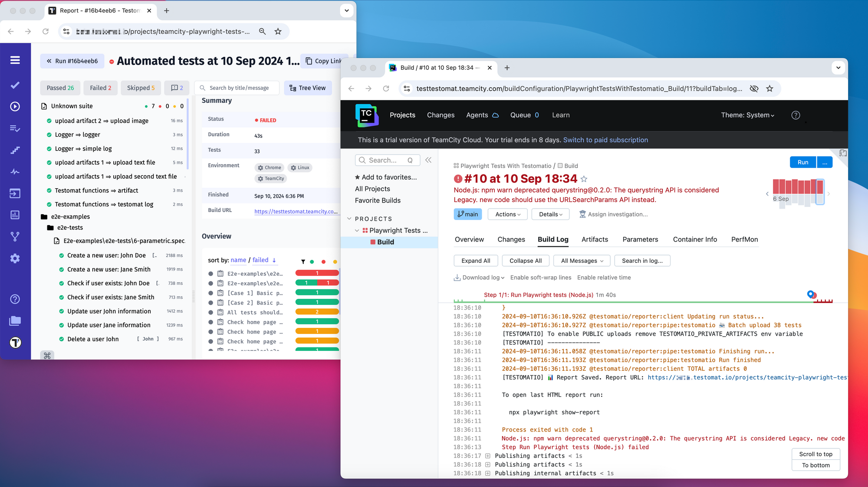Open the TeamCity help question mark icon
Viewport: 868px width, 487px height.
point(796,115)
